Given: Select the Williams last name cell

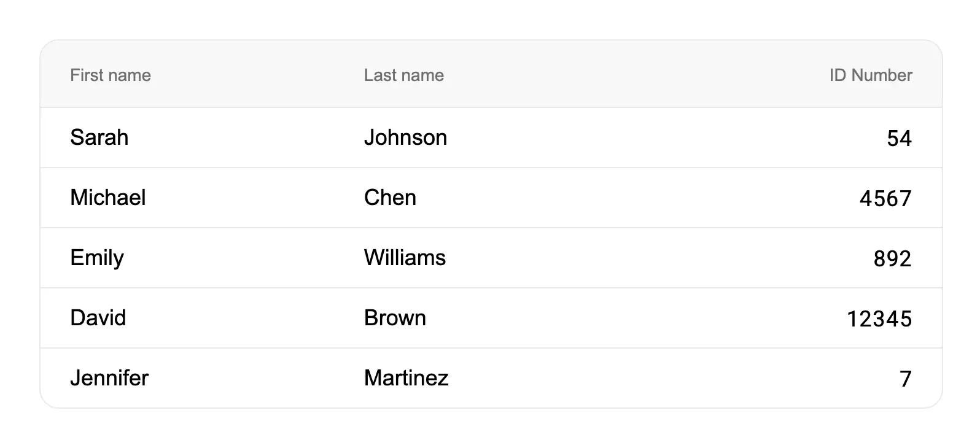Looking at the screenshot, I should click(405, 258).
